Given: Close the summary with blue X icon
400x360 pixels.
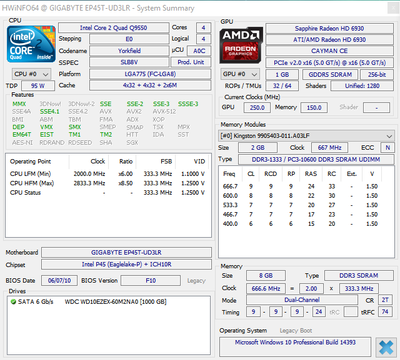Looking at the screenshot, I should click(x=386, y=347).
